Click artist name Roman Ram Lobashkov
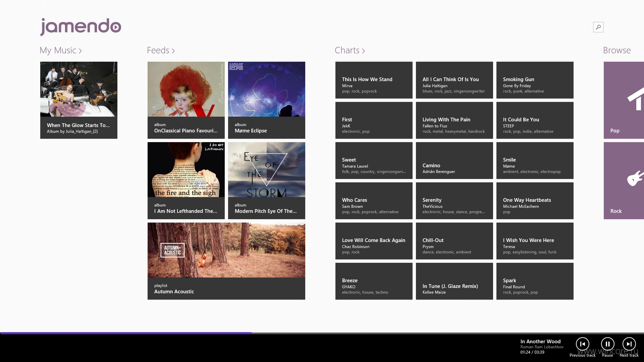The width and height of the screenshot is (644, 362). coord(542,347)
